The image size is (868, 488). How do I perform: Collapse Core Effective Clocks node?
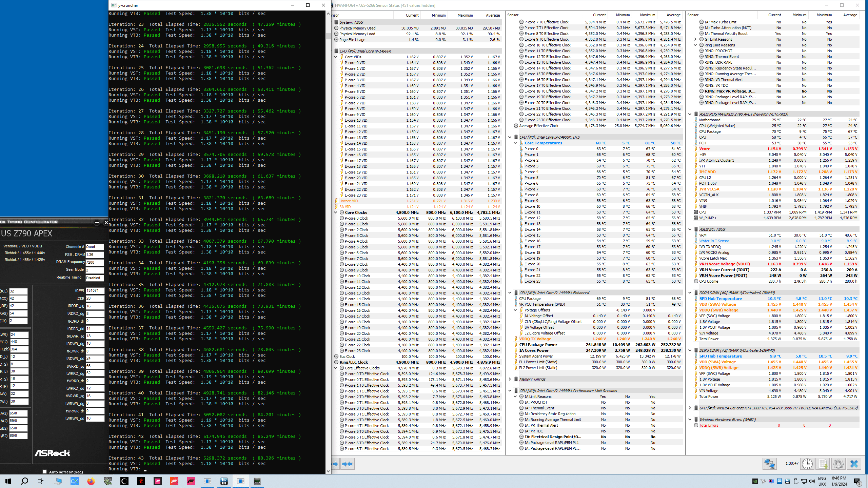(x=336, y=368)
